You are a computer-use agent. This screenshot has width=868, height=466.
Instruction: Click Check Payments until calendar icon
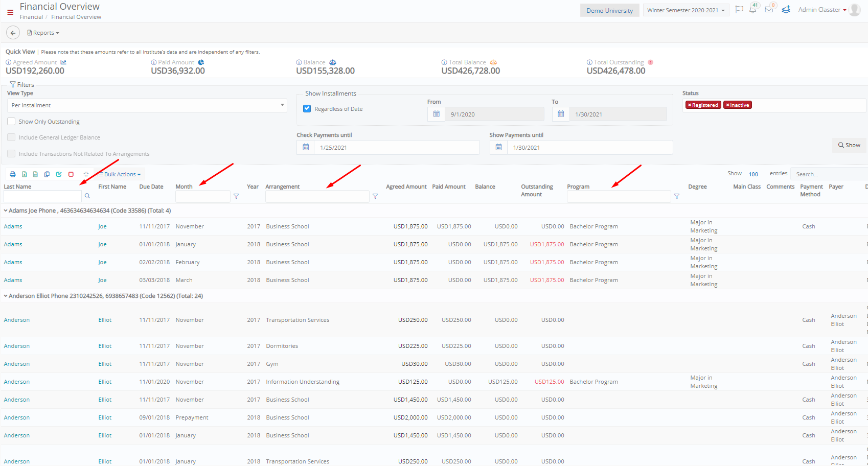(x=306, y=147)
